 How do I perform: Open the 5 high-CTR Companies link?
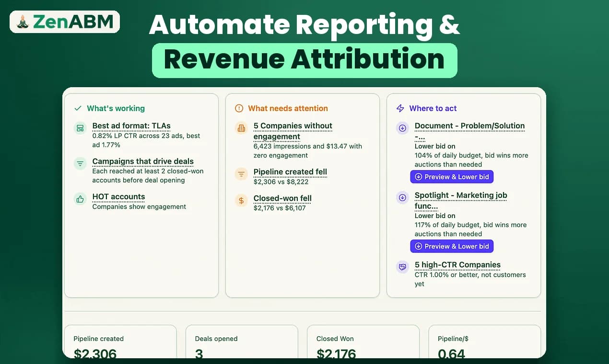point(457,265)
